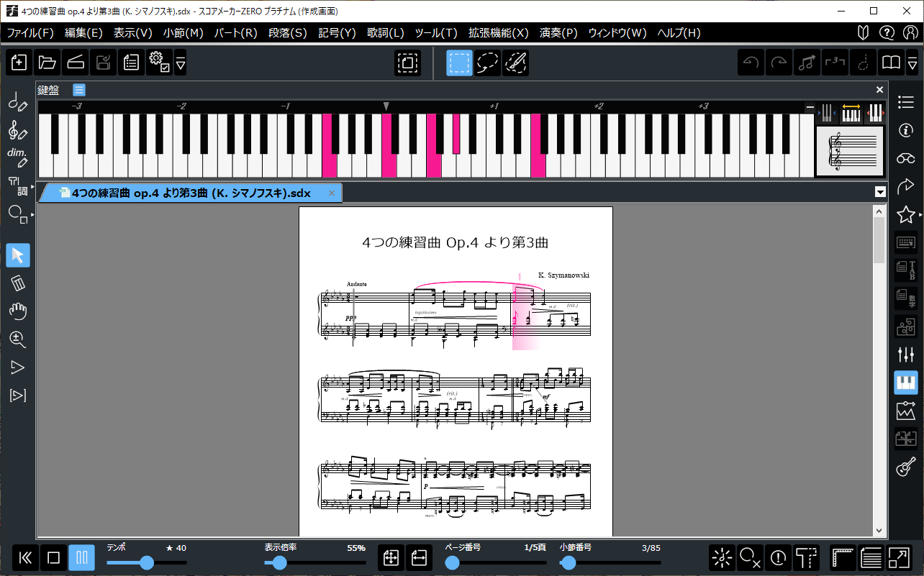
Task: Open the 編集(E) menu
Action: point(83,32)
